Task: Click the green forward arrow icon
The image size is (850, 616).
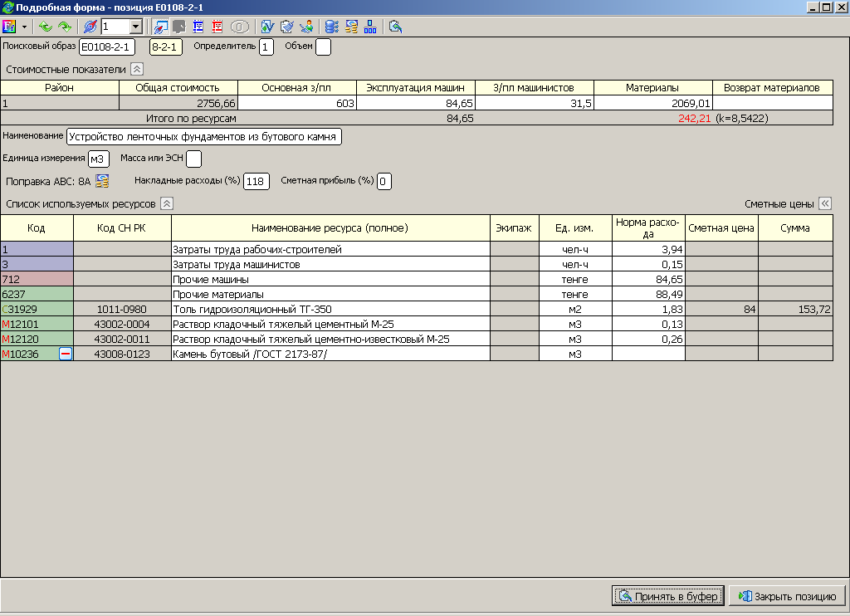Action: (x=65, y=26)
